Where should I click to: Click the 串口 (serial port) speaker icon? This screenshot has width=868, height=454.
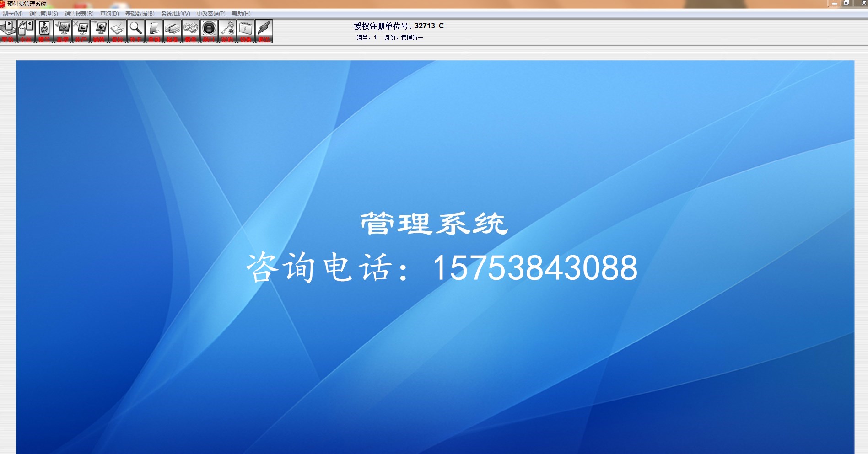[209, 30]
